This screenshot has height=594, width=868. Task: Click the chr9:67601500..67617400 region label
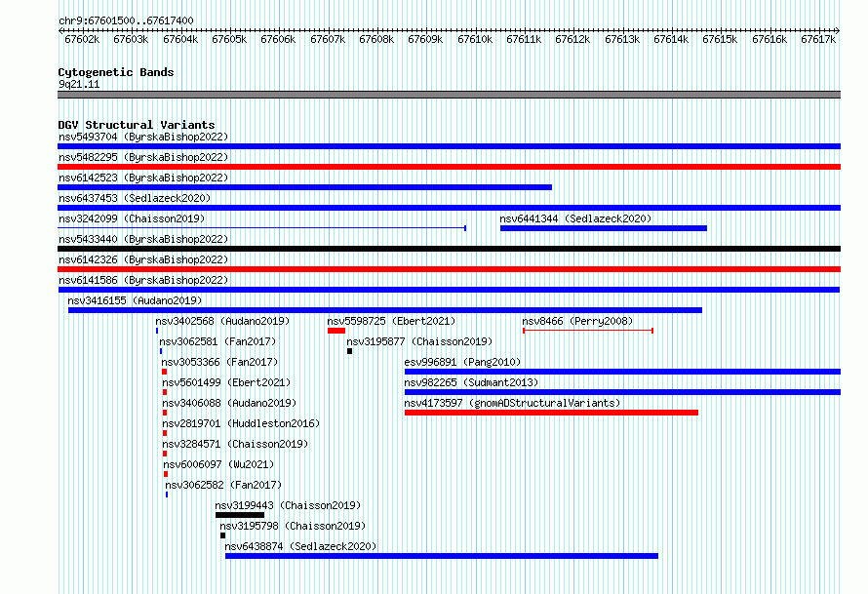[x=126, y=21]
